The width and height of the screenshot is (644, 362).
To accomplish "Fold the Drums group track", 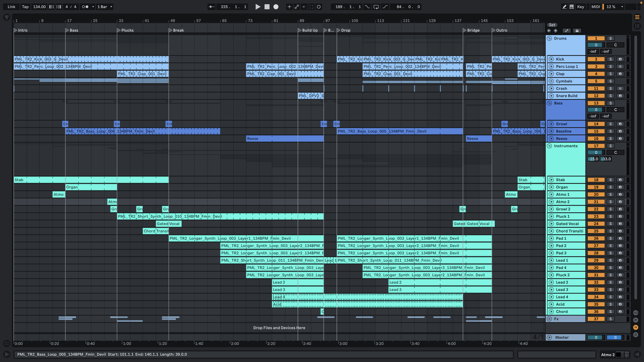I will click(x=549, y=39).
